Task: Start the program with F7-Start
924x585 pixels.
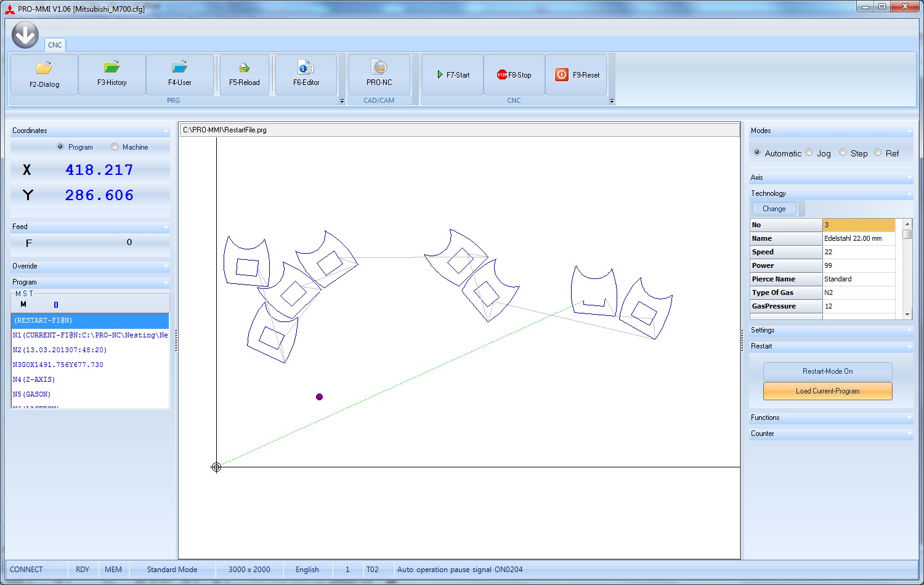Action: coord(453,75)
